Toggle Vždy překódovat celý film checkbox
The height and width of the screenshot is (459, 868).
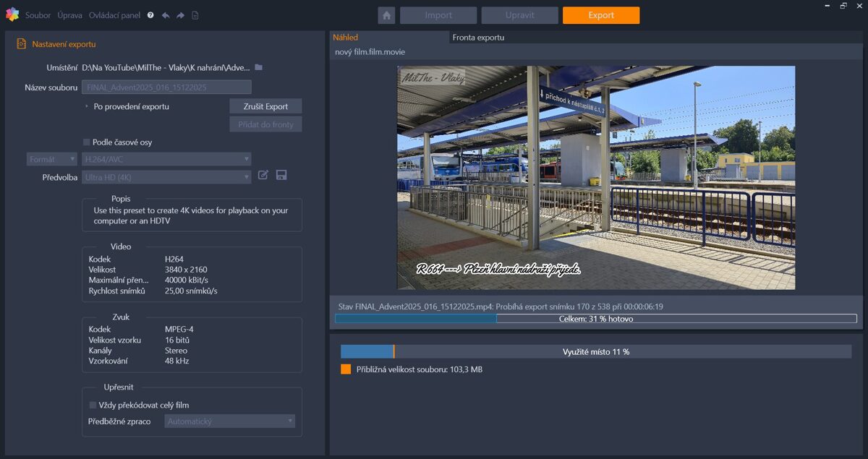point(93,405)
